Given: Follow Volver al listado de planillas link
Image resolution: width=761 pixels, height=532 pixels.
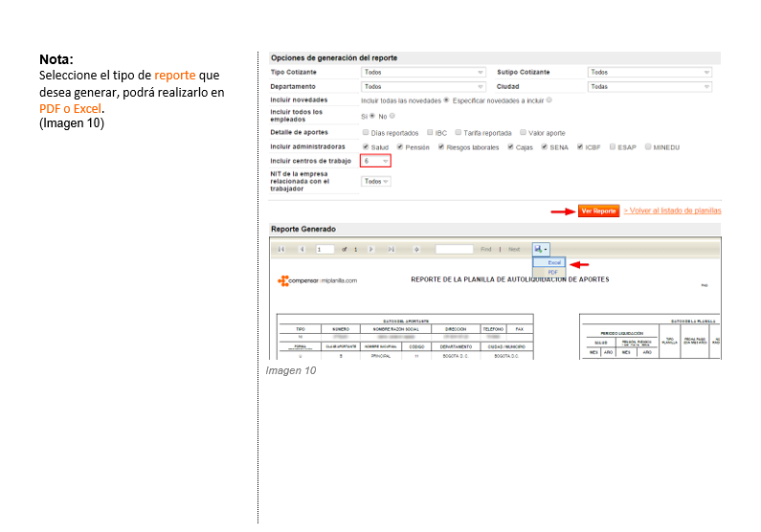Looking at the screenshot, I should (672, 211).
